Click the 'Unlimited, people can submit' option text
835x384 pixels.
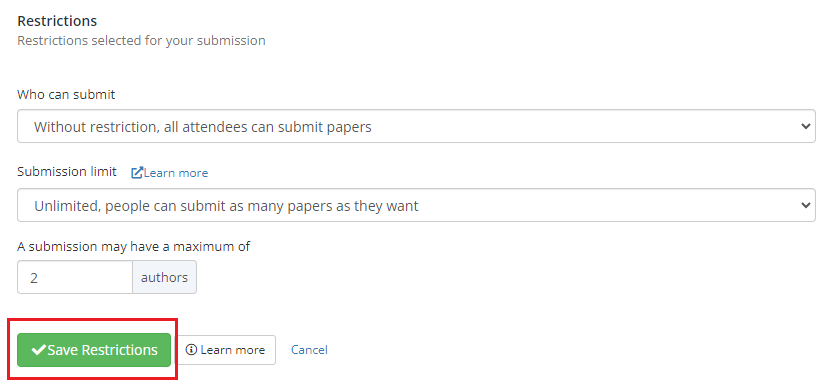(226, 206)
